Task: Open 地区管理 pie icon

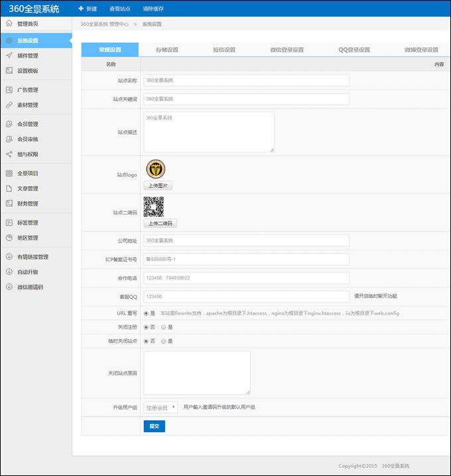Action: (9, 238)
